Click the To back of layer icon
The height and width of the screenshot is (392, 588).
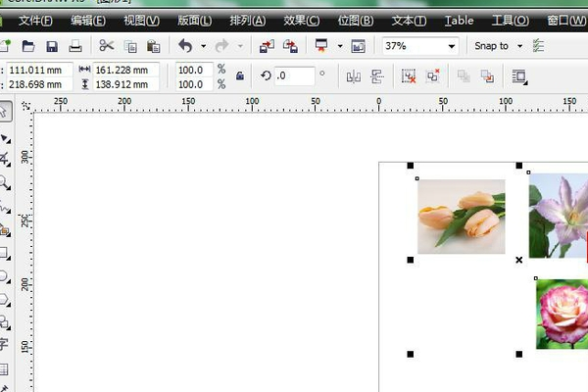pyautogui.click(x=487, y=76)
